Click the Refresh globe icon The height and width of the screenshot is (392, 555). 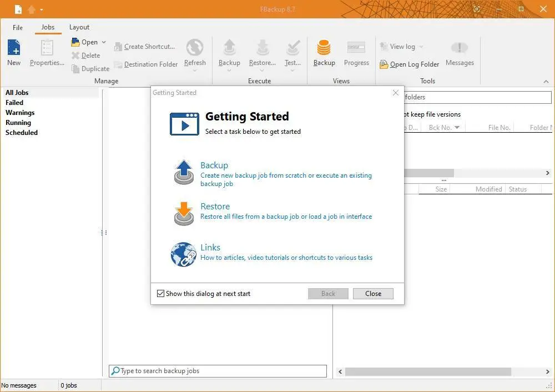click(195, 47)
